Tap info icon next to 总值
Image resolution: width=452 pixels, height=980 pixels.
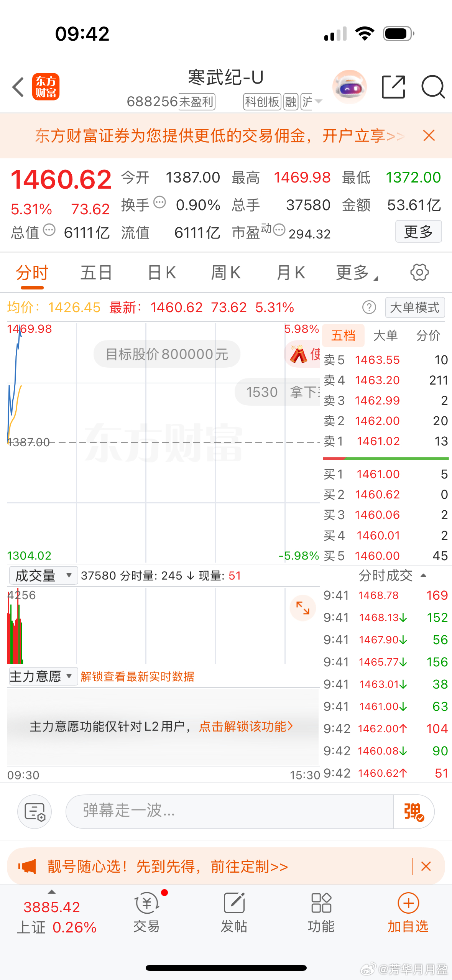[x=49, y=230]
